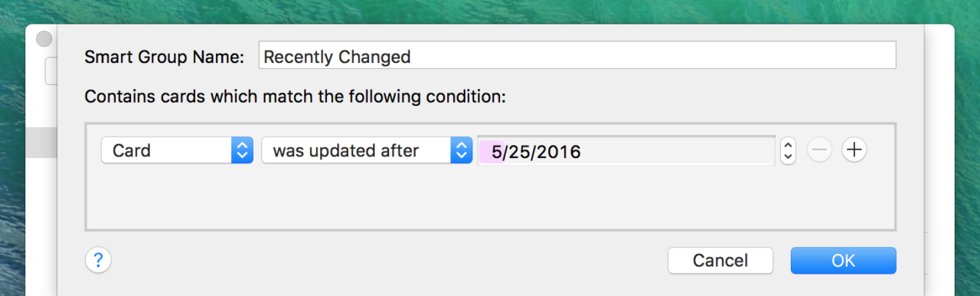Click the blue chevrons beside Card

coord(242,150)
